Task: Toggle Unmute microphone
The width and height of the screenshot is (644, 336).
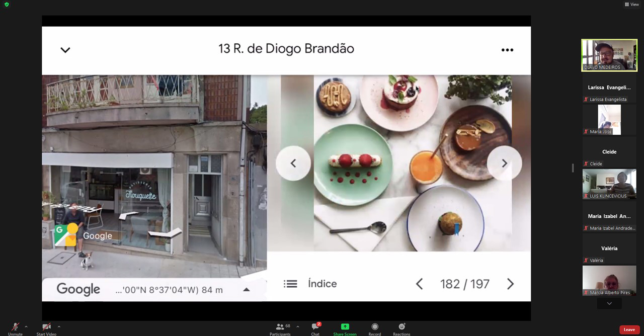Action: (15, 327)
